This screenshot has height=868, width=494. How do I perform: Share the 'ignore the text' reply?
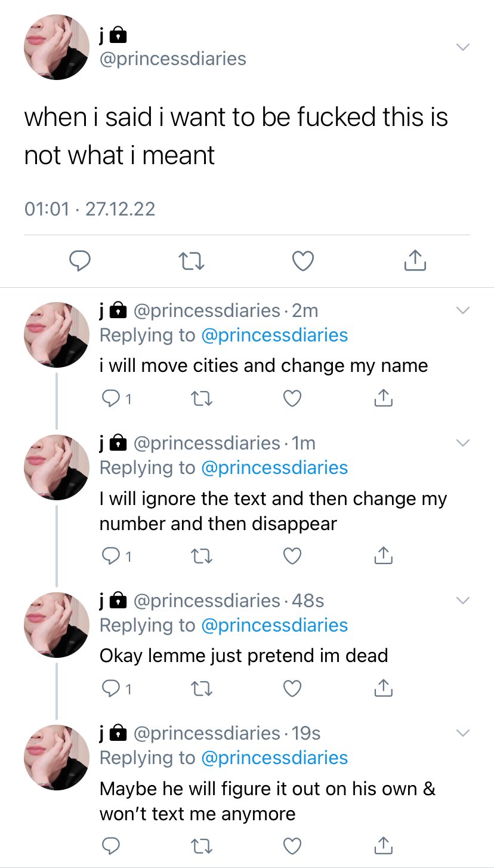click(x=382, y=556)
